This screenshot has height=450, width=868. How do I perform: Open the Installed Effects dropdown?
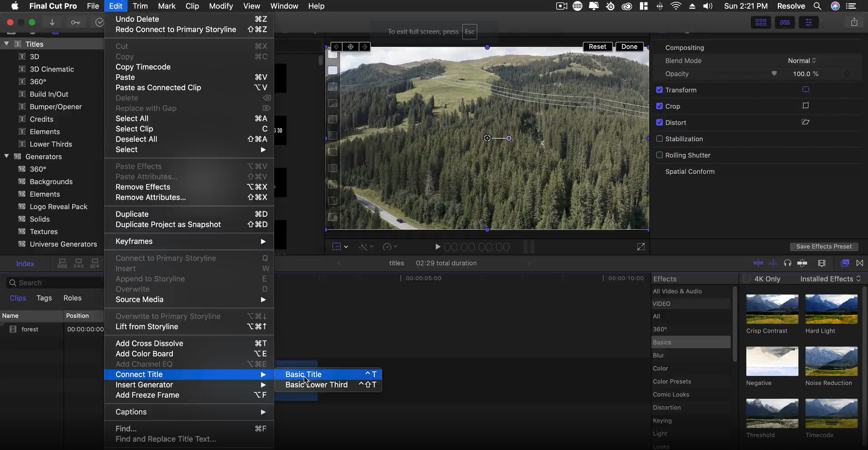[x=830, y=279]
